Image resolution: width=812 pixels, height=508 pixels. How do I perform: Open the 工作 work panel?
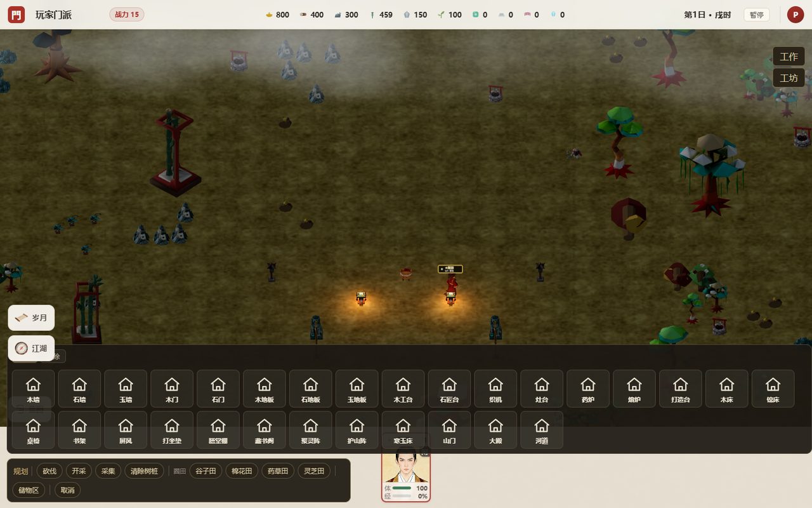coord(789,57)
